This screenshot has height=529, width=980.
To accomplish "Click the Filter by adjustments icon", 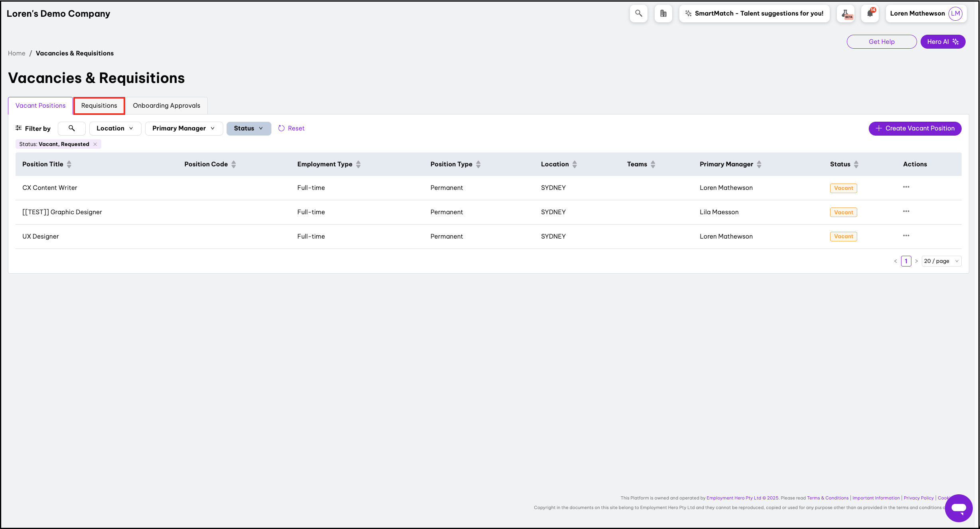I will (18, 128).
